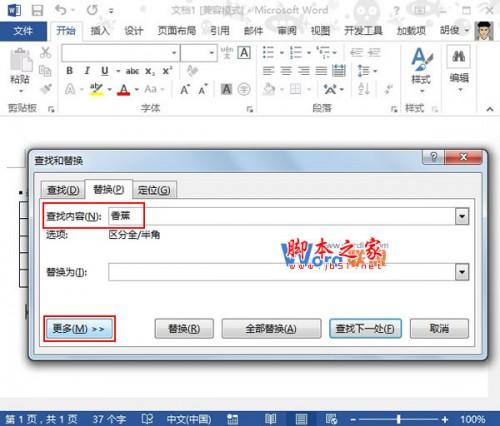The image size is (500, 426).
Task: Click the Shrink Font icon
Action: pyautogui.click(x=203, y=89)
